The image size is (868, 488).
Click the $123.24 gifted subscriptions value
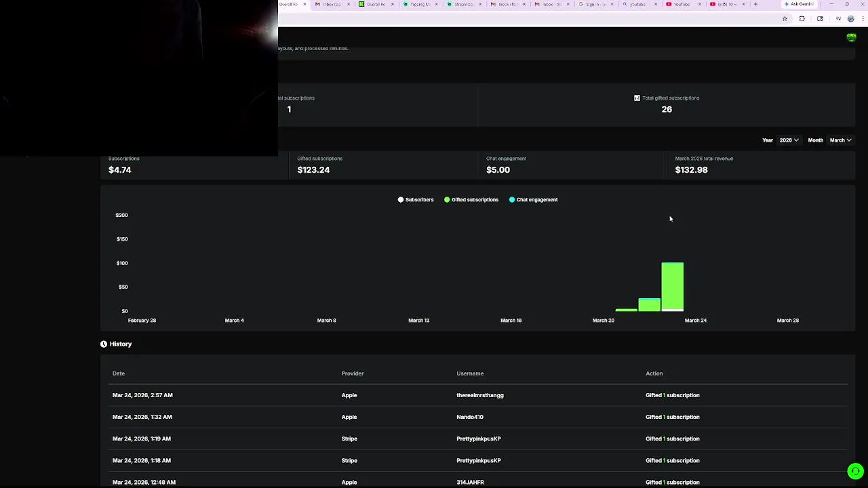tap(313, 170)
